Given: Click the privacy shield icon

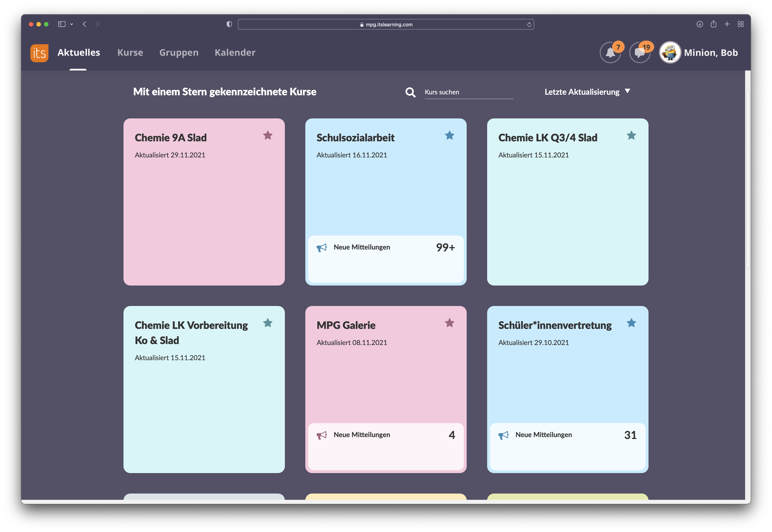Looking at the screenshot, I should 229,24.
